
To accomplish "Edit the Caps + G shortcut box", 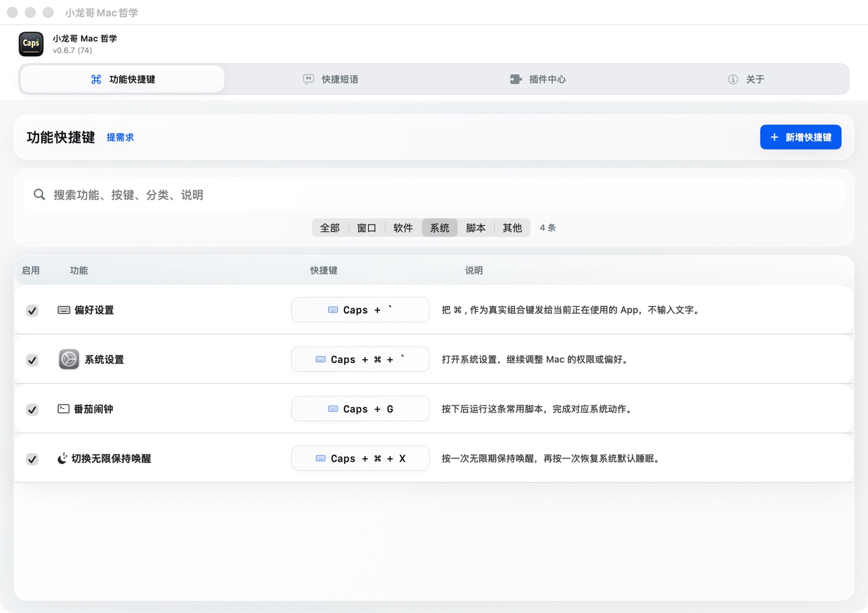I will tap(360, 409).
